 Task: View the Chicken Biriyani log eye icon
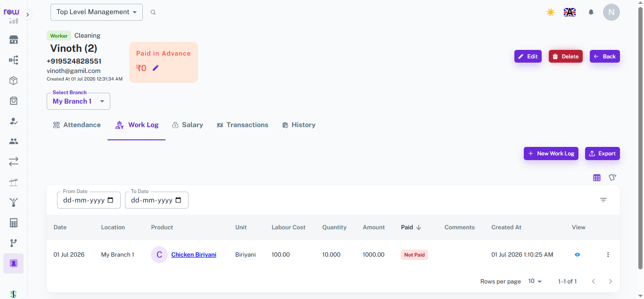pyautogui.click(x=578, y=255)
